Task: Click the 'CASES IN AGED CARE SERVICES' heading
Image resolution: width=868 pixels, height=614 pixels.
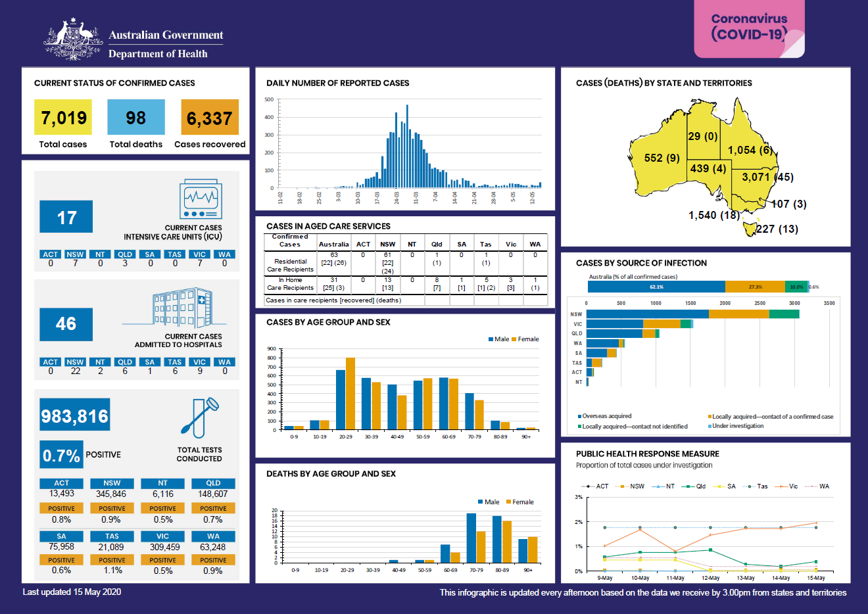Action: point(328,226)
